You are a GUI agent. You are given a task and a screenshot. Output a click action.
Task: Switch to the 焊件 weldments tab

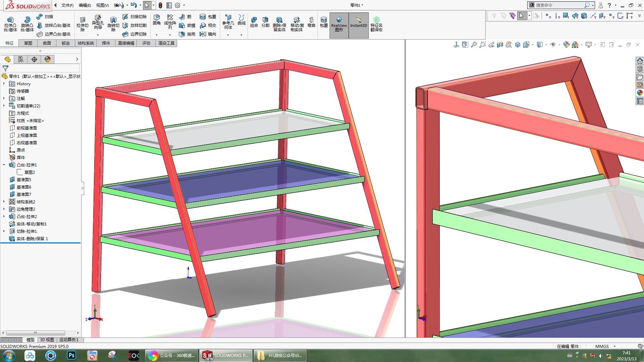coord(106,43)
